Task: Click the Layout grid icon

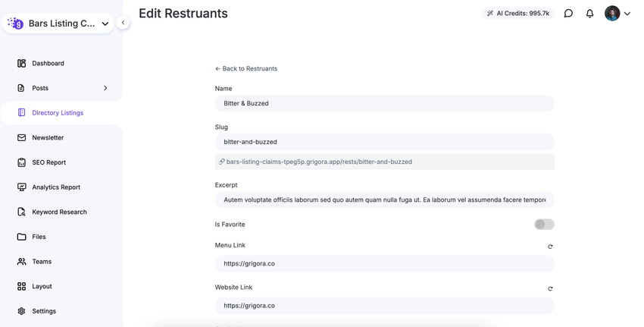Action: (x=21, y=286)
